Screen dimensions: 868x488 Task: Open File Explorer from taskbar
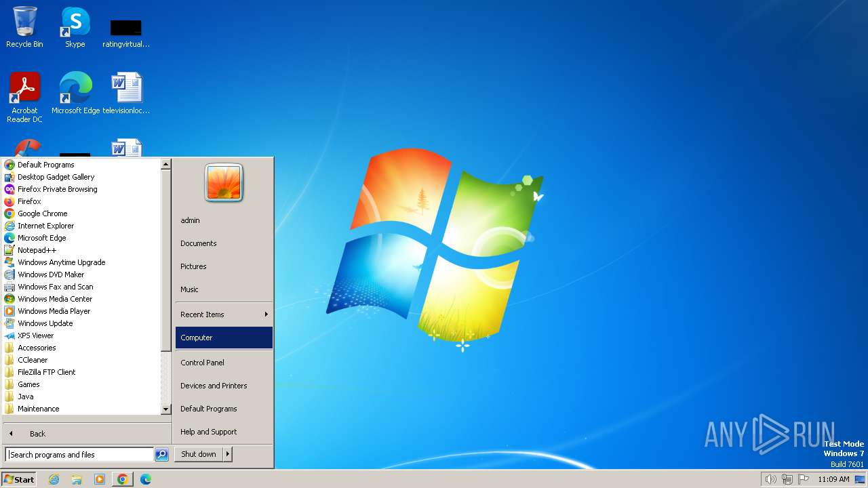[77, 479]
